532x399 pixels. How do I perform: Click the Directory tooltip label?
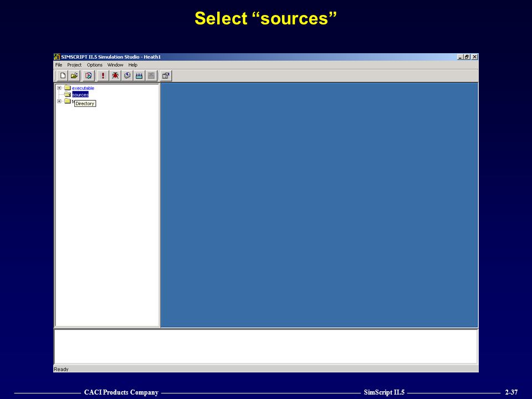pos(85,104)
